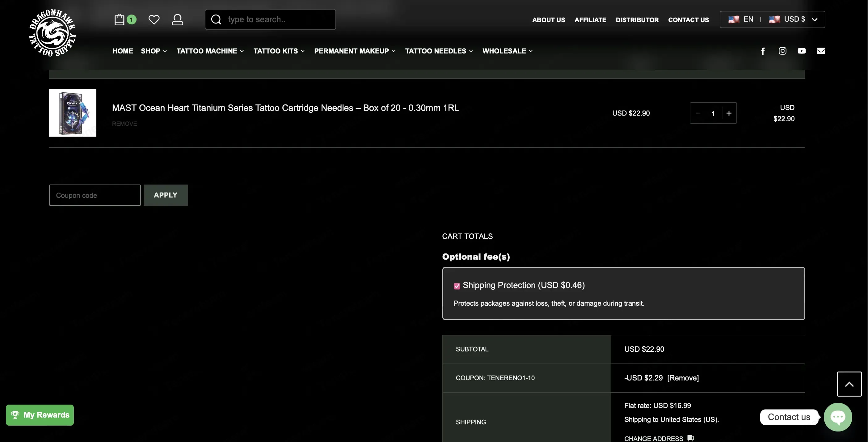Click the APPLY coupon button

click(166, 195)
